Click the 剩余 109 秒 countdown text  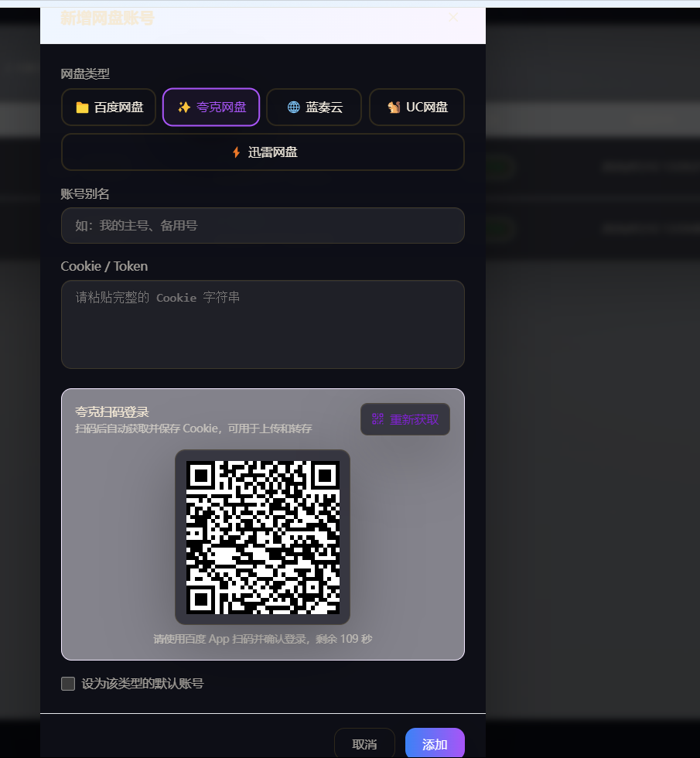(x=343, y=639)
